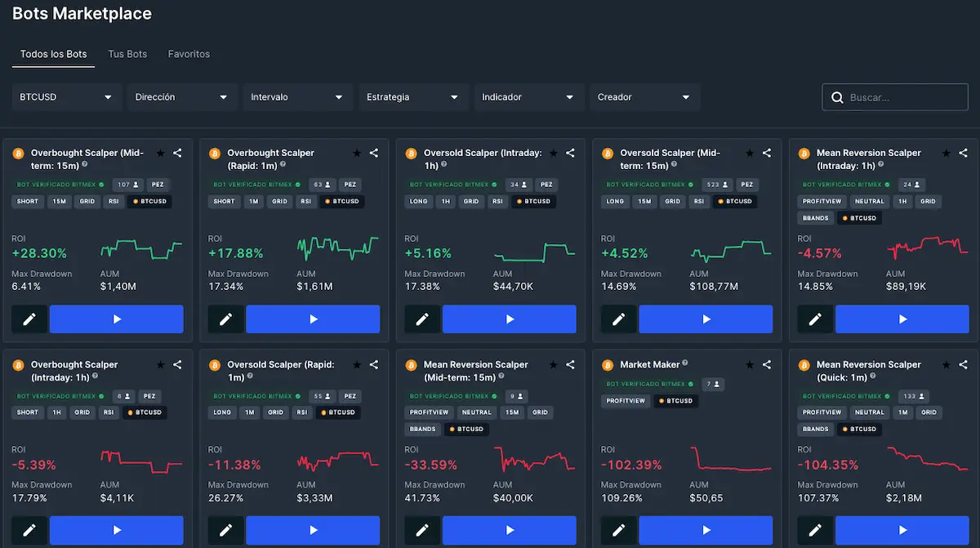This screenshot has height=548, width=980.
Task: Share the Overbought Scaler (Mid-term: 15m) bot
Action: click(x=177, y=153)
